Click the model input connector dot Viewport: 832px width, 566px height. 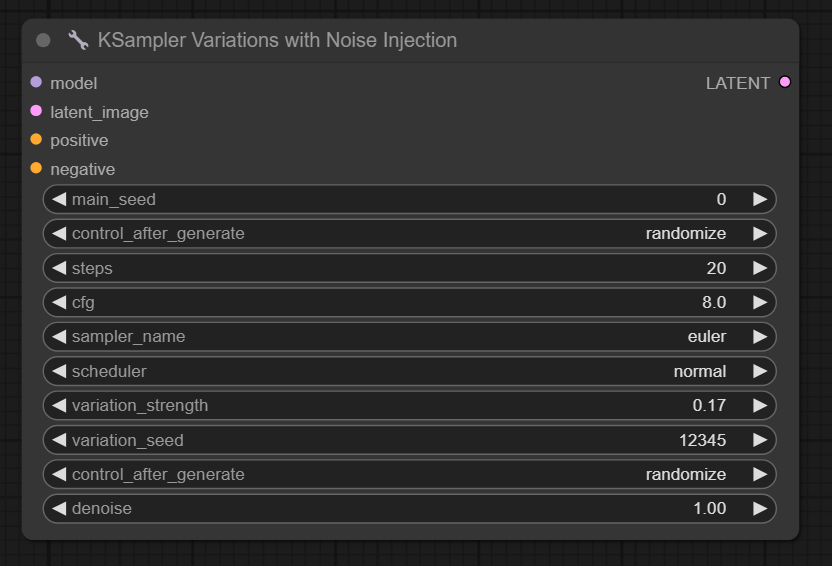click(36, 83)
